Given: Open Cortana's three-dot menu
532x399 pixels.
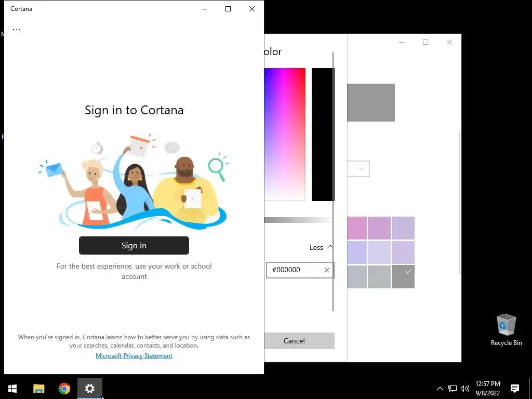Looking at the screenshot, I should tap(17, 30).
